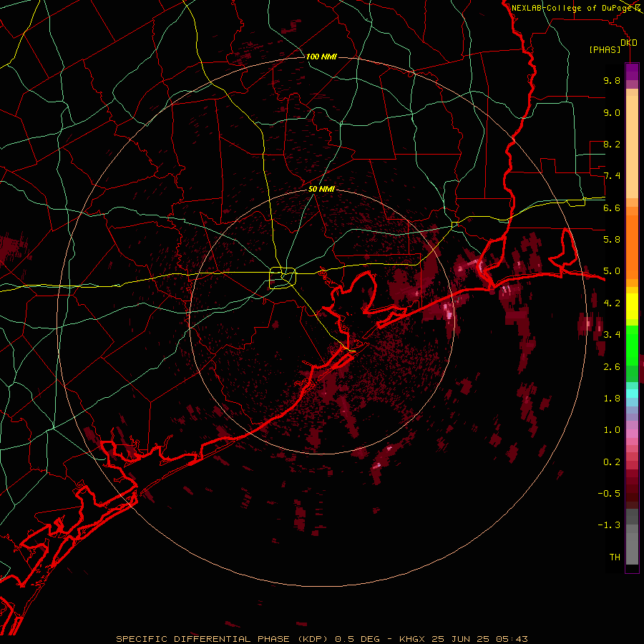The image size is (644, 644).
Task: Click the KDP product caption at bottom
Action: pyautogui.click(x=322, y=639)
